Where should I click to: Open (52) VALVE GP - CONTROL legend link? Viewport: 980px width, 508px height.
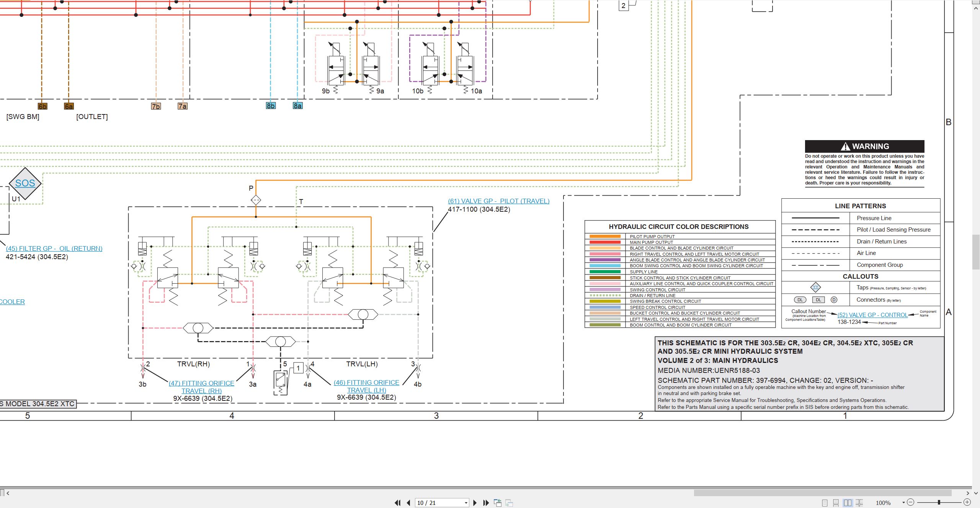(x=872, y=315)
